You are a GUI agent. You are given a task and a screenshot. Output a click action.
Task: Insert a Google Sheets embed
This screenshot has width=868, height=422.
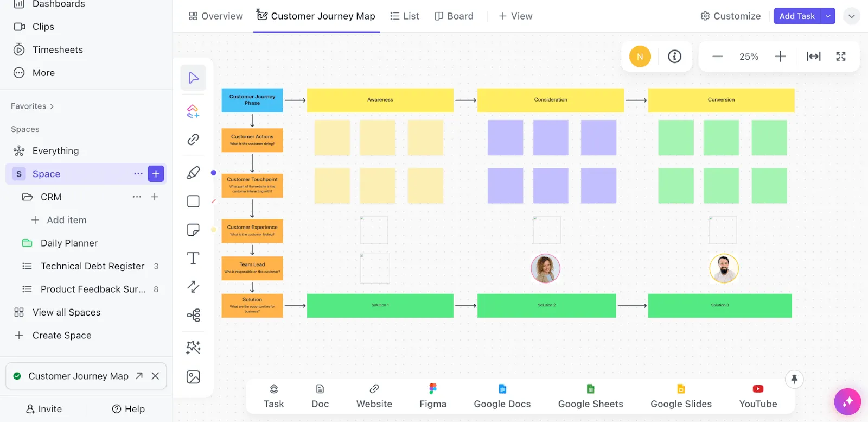(591, 396)
